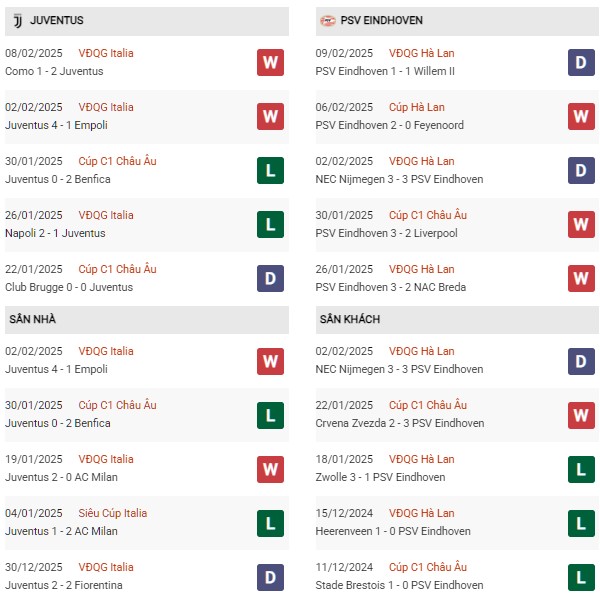Select the Juventus 2 - 2 Fiorentina match row
Image resolution: width=600 pixels, height=601 pixels.
click(x=147, y=576)
